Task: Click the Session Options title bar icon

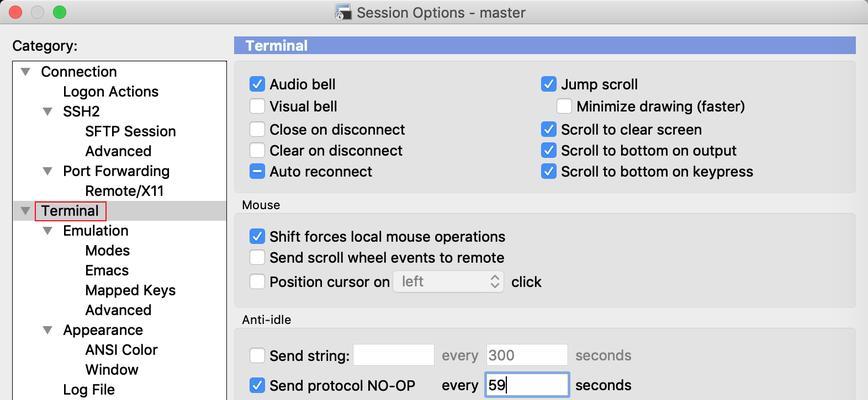Action: coord(343,12)
